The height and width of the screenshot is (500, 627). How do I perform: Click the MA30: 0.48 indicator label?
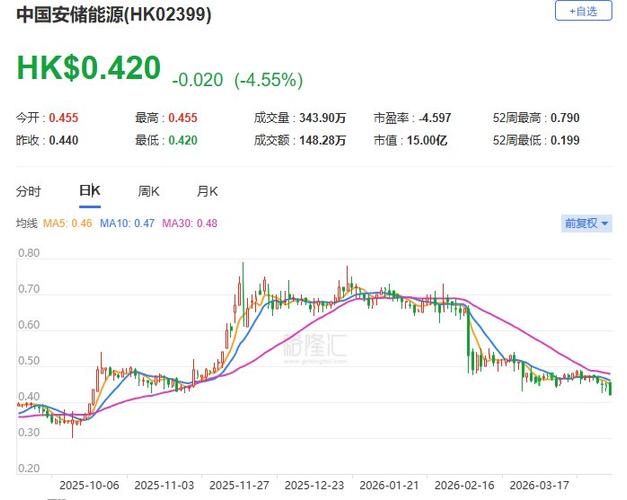[x=190, y=223]
